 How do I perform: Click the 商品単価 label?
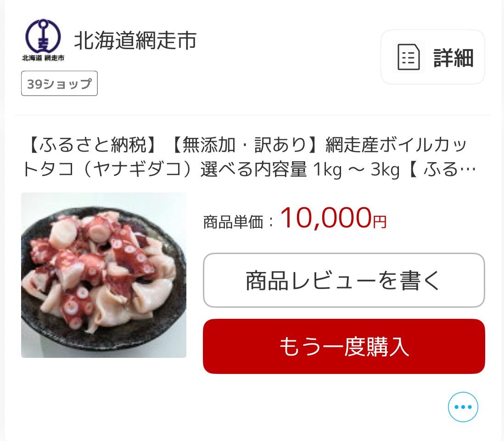(233, 221)
